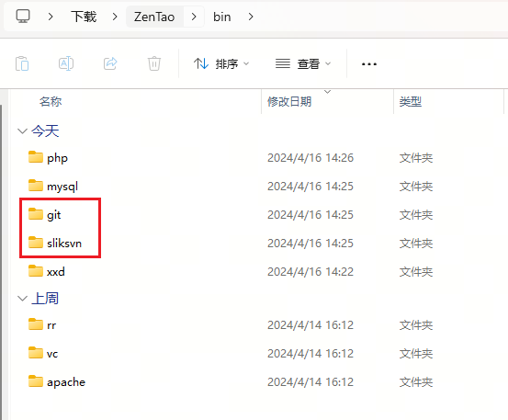
Task: Click xxd's date 2024/4/16 14:22
Action: pyautogui.click(x=310, y=271)
